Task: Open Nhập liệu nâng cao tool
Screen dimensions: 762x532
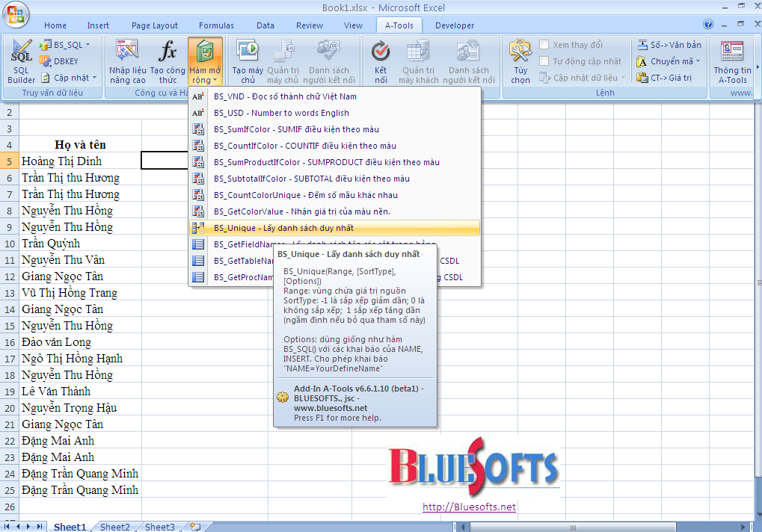Action: [127, 61]
